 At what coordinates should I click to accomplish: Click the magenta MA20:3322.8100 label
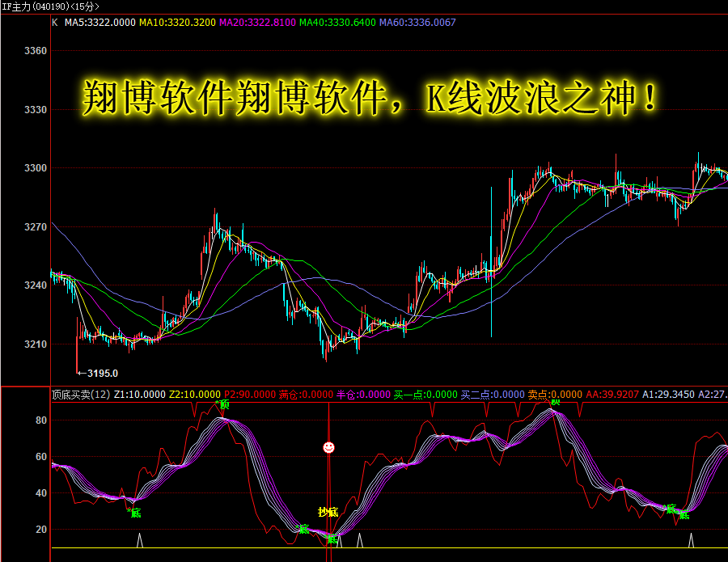click(x=257, y=23)
